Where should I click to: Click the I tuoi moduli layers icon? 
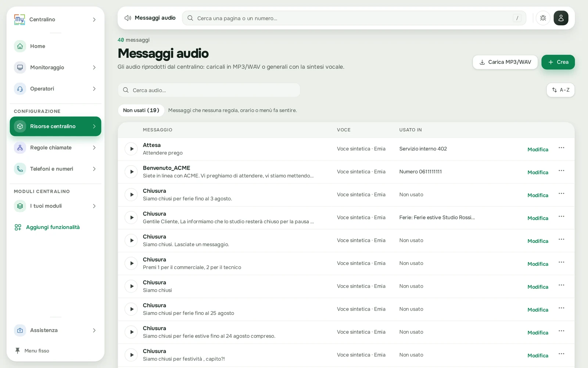pos(20,206)
